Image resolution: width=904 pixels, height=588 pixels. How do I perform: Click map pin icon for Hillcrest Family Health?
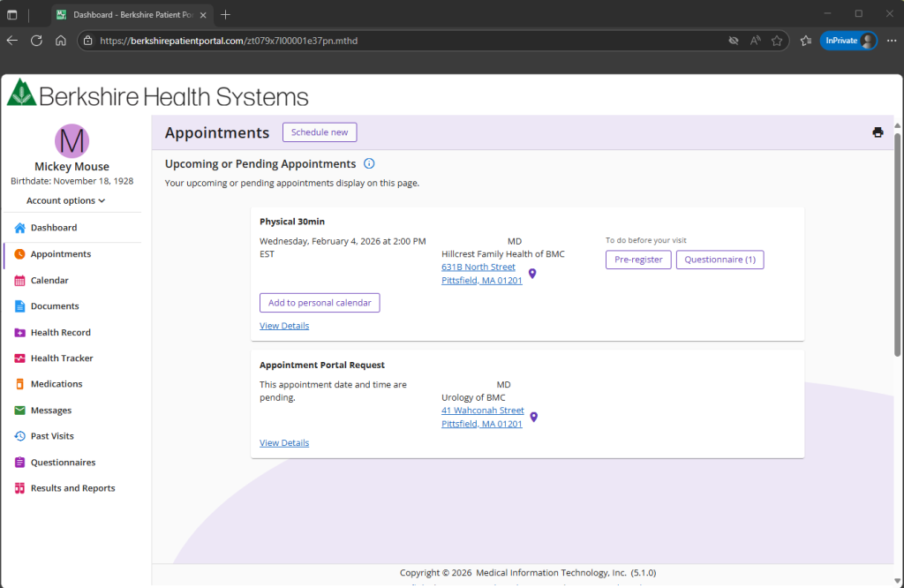point(532,274)
